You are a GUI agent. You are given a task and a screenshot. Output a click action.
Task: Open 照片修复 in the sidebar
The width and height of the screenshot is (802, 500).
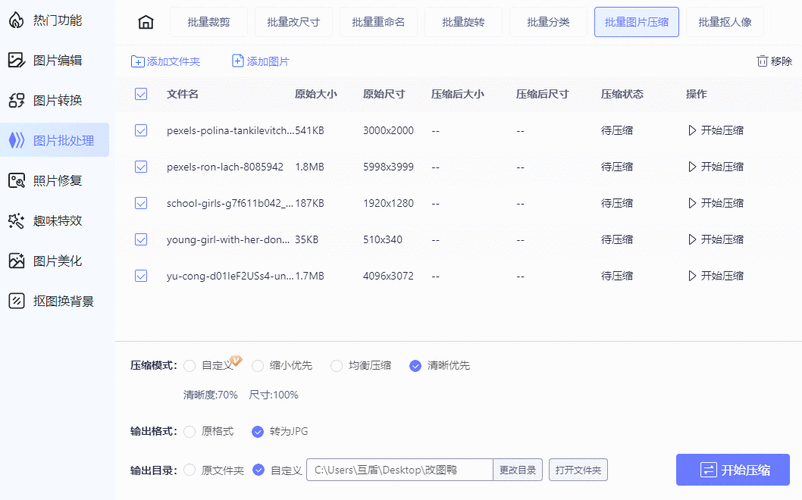[x=56, y=180]
